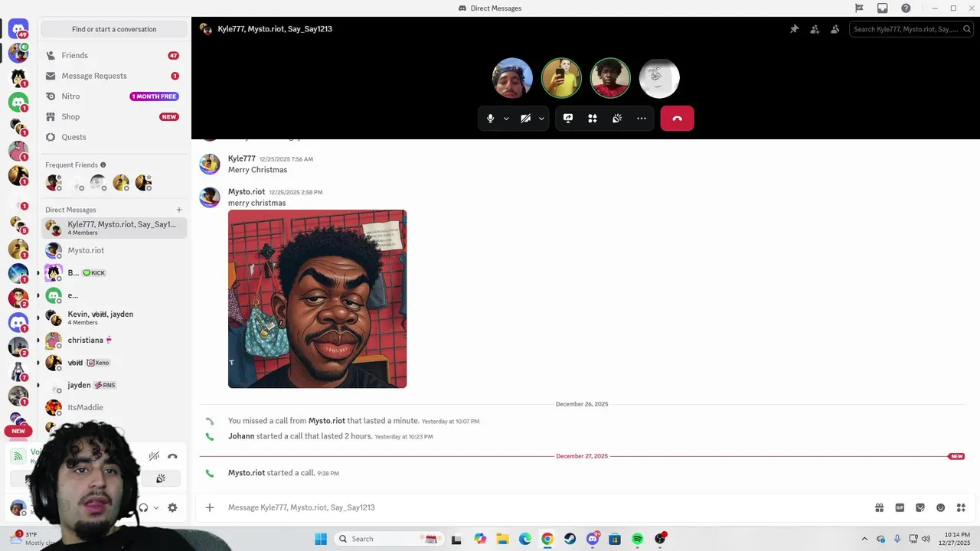Mute the microphone in the call

click(491, 119)
